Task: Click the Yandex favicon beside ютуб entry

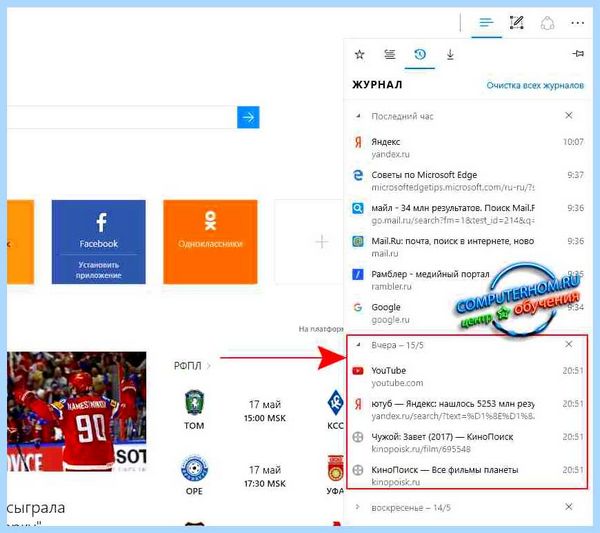Action: [358, 404]
